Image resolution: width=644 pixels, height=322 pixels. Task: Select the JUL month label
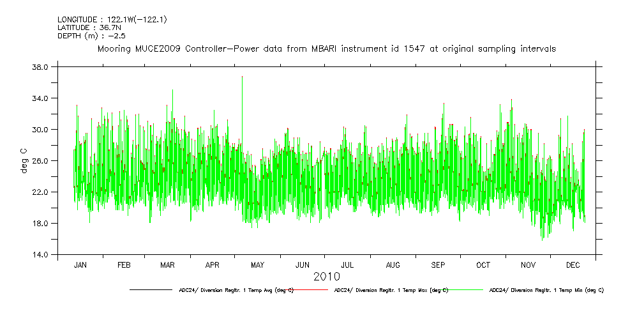coord(348,264)
